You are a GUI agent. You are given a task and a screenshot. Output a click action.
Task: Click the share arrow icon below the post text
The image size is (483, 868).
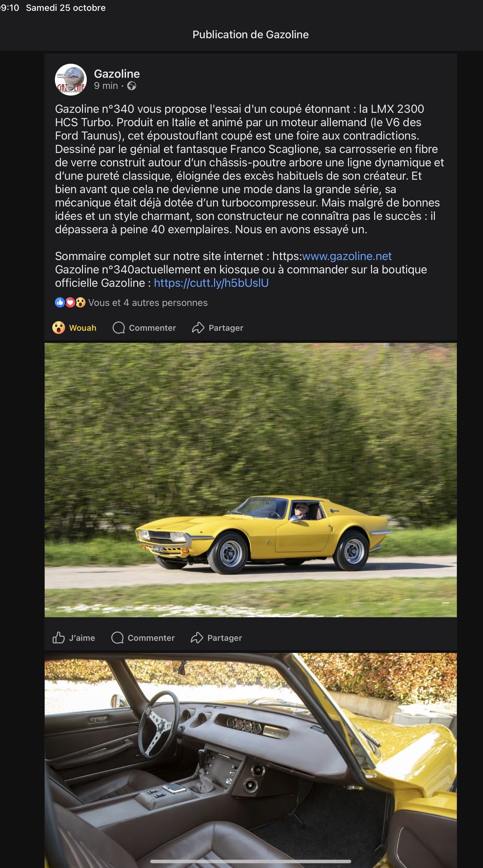click(x=198, y=328)
